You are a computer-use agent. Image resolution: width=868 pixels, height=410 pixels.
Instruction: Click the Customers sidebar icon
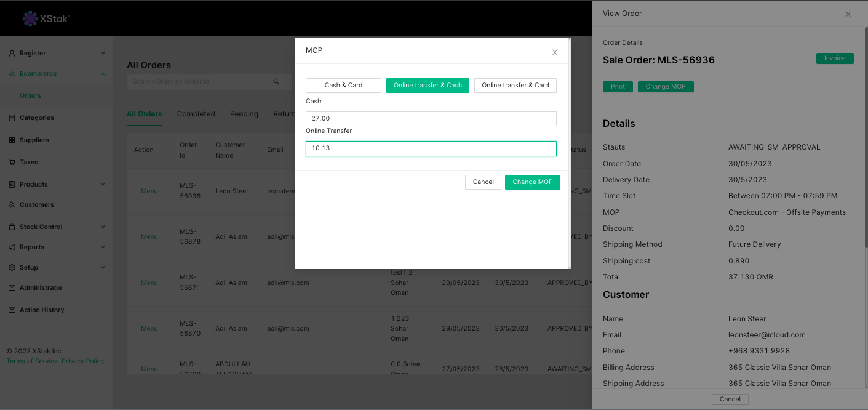(x=12, y=205)
